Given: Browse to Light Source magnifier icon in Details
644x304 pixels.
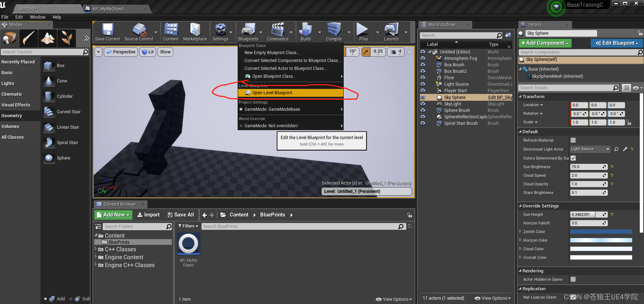Looking at the screenshot, I should [616, 149].
